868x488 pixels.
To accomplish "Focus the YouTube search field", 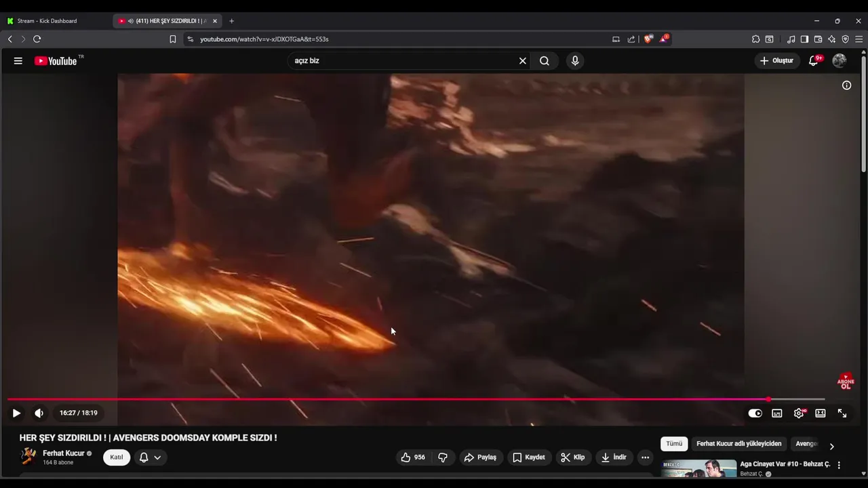I will point(402,61).
